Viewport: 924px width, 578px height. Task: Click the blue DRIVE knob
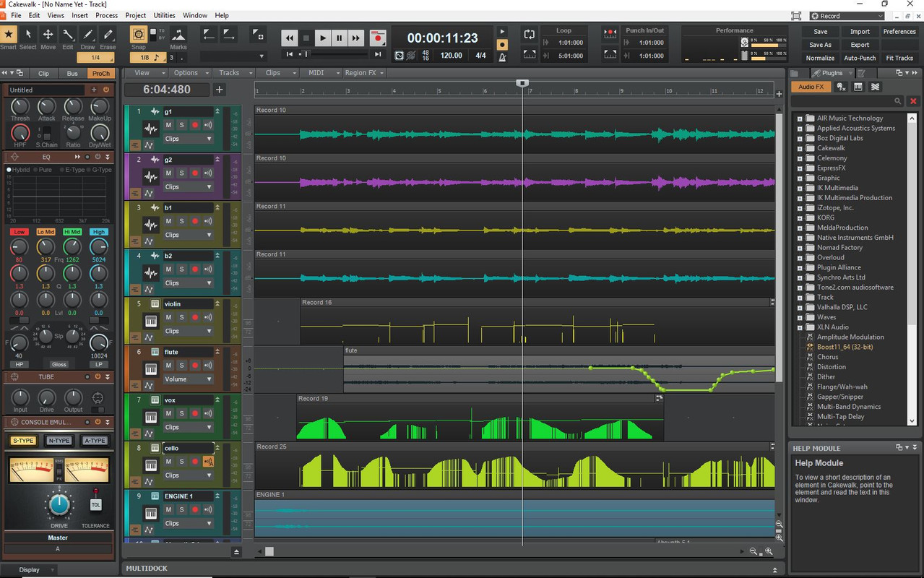click(59, 504)
